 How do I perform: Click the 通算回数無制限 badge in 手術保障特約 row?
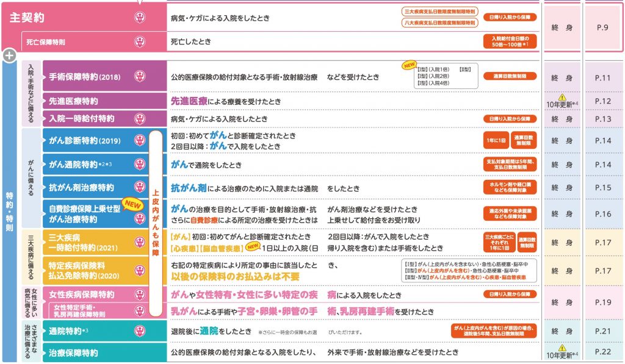(x=510, y=77)
